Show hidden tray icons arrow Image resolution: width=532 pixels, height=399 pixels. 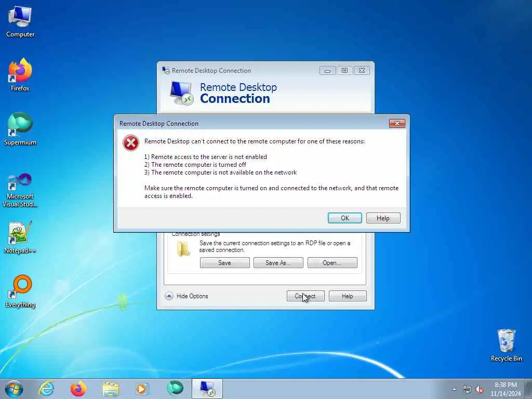coord(454,389)
